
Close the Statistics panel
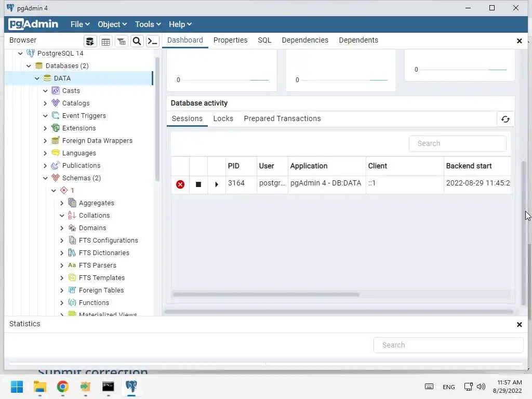[x=519, y=324]
